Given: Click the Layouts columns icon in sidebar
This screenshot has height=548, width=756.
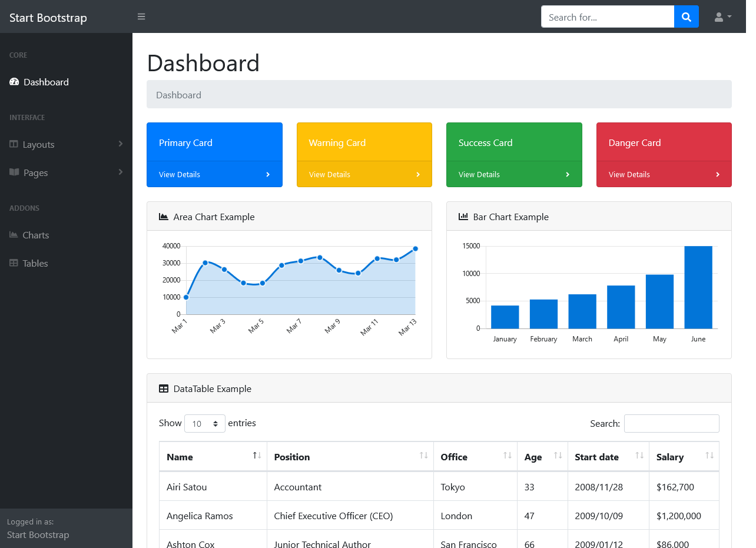Looking at the screenshot, I should pyautogui.click(x=14, y=144).
